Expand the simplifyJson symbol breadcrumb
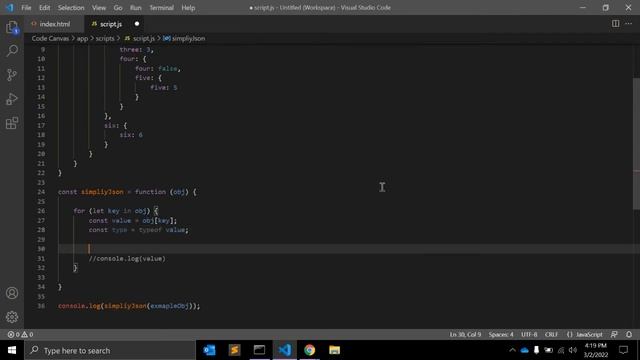 [184, 38]
